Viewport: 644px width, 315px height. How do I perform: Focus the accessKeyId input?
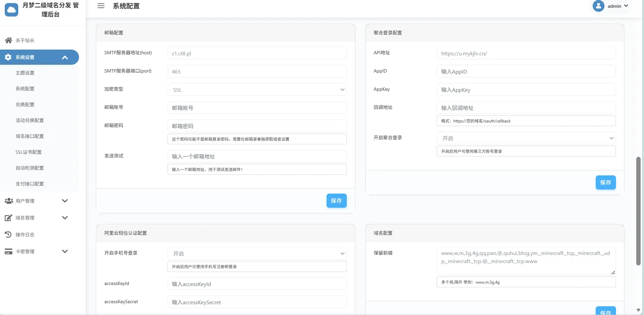point(257,284)
